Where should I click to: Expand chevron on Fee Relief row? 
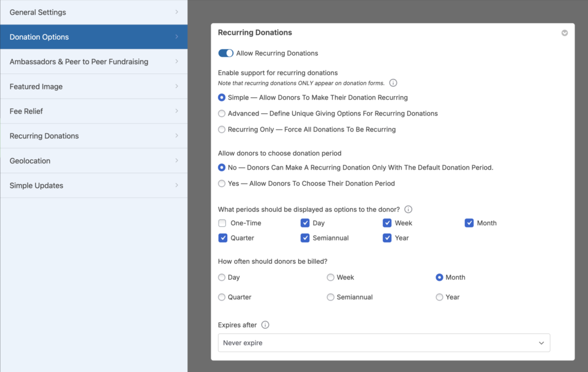tap(176, 111)
